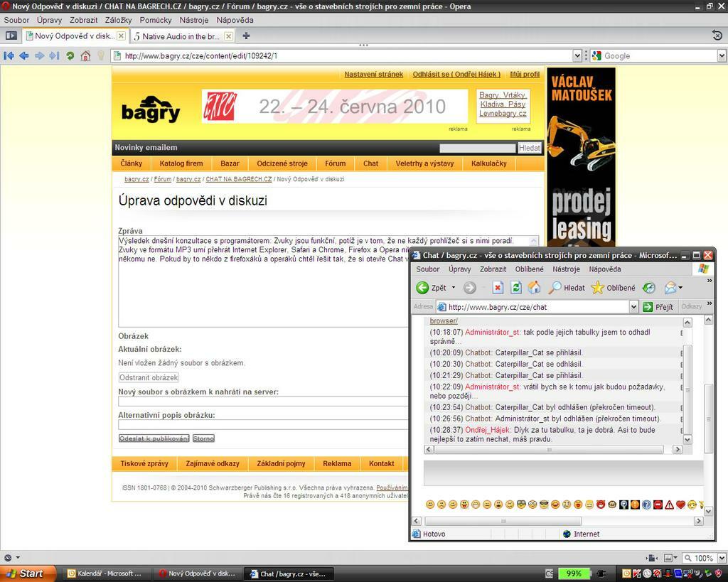
Task: Click the Opera home icon
Action: pyautogui.click(x=85, y=55)
